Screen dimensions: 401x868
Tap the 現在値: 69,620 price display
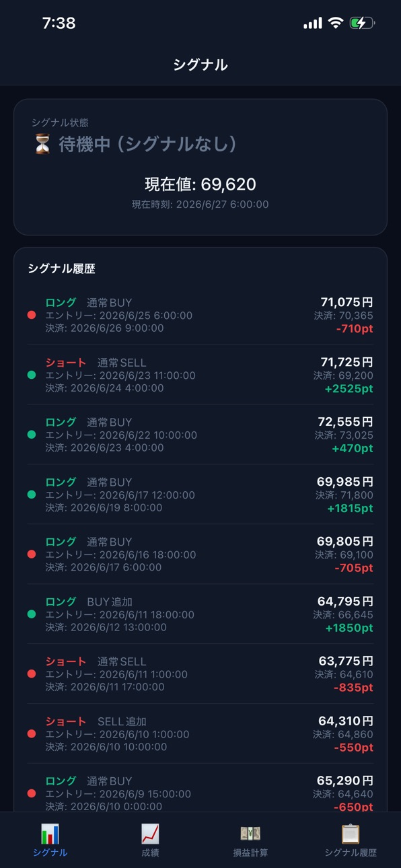tap(200, 184)
